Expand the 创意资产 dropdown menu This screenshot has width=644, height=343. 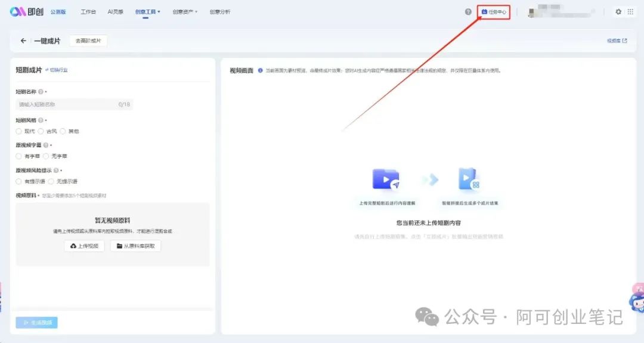tap(185, 12)
